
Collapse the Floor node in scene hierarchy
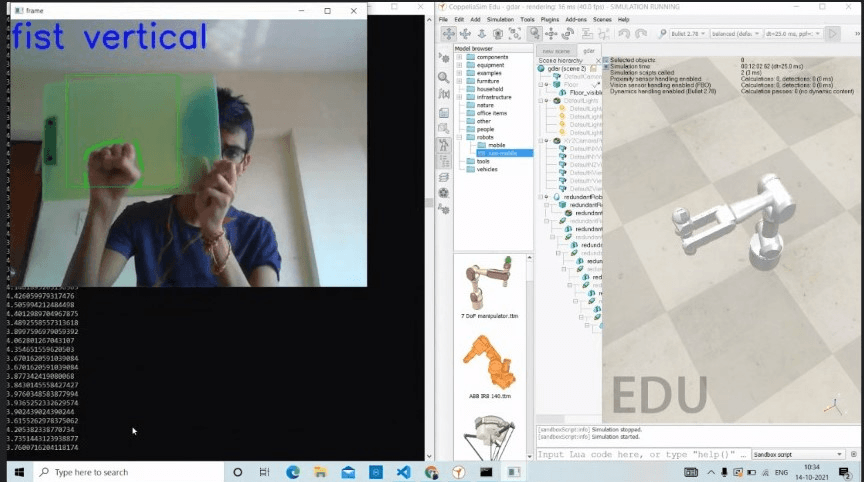coord(541,85)
